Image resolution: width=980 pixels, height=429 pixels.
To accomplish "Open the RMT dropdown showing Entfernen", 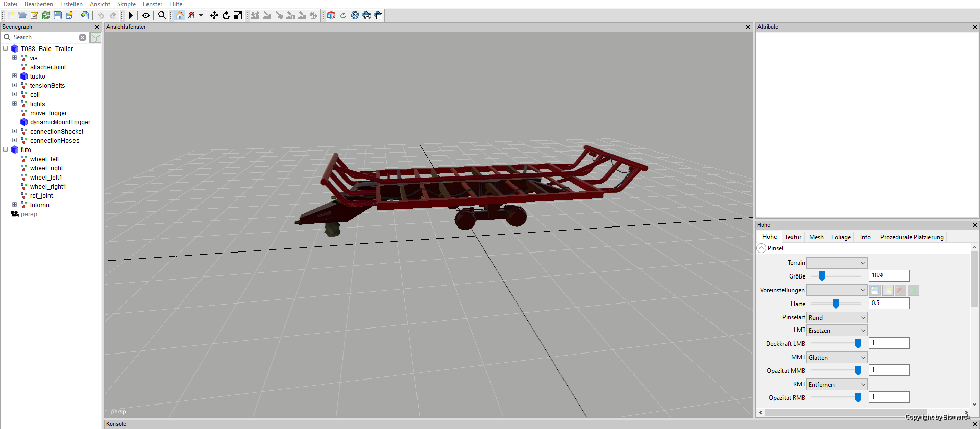I will (x=837, y=385).
